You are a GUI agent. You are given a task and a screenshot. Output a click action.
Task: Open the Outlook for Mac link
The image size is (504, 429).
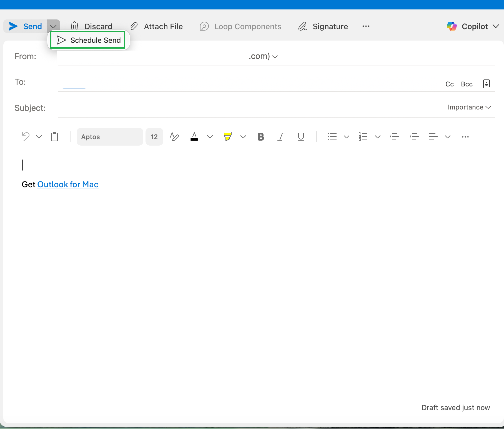[x=68, y=184]
